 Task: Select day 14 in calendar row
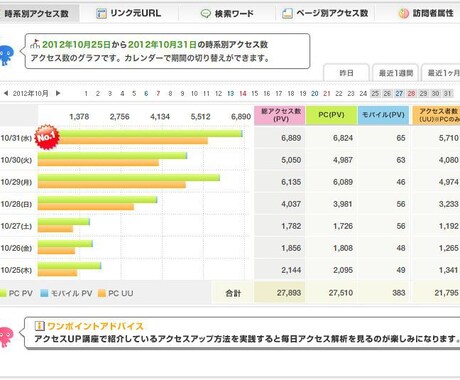coord(243,94)
